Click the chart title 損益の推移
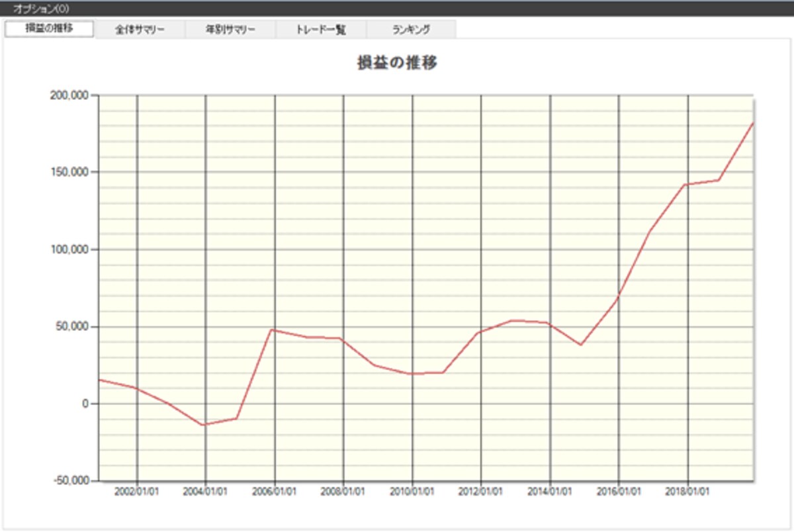The width and height of the screenshot is (794, 532). click(x=396, y=64)
